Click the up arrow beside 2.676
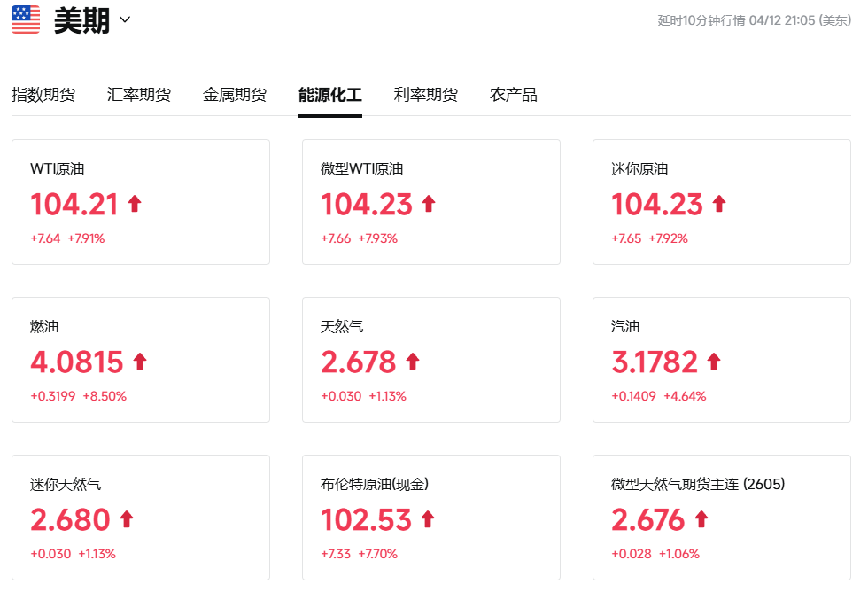 pyautogui.click(x=701, y=519)
